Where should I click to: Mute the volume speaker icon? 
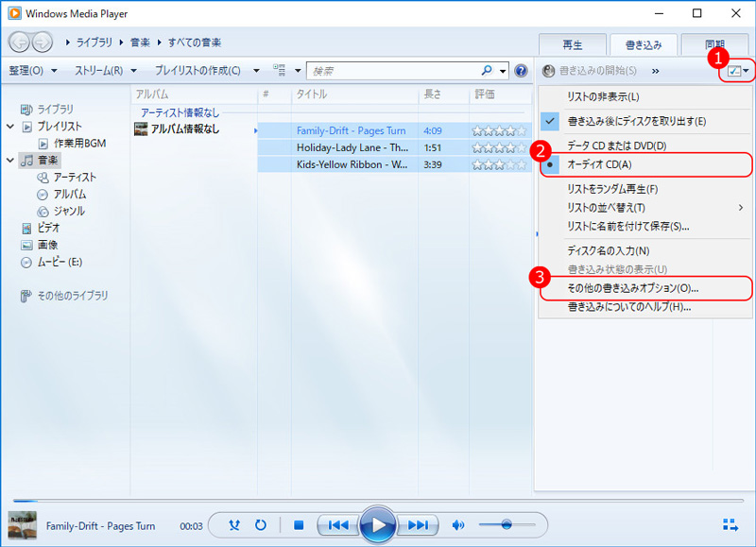click(x=458, y=525)
